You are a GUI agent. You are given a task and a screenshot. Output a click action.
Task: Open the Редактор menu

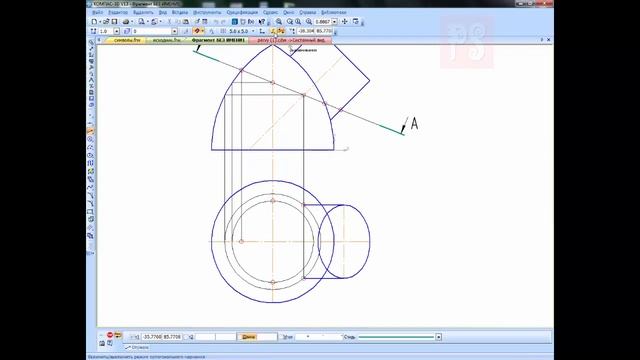[118, 13]
